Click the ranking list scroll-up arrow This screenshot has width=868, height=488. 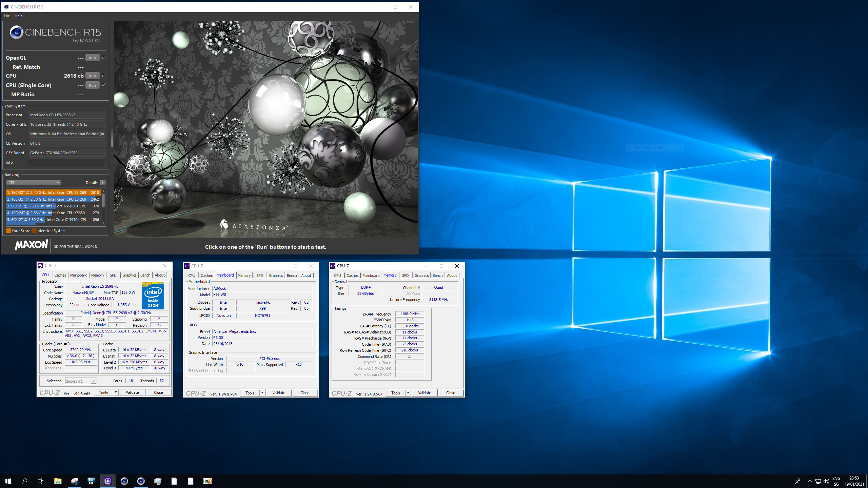[x=103, y=191]
